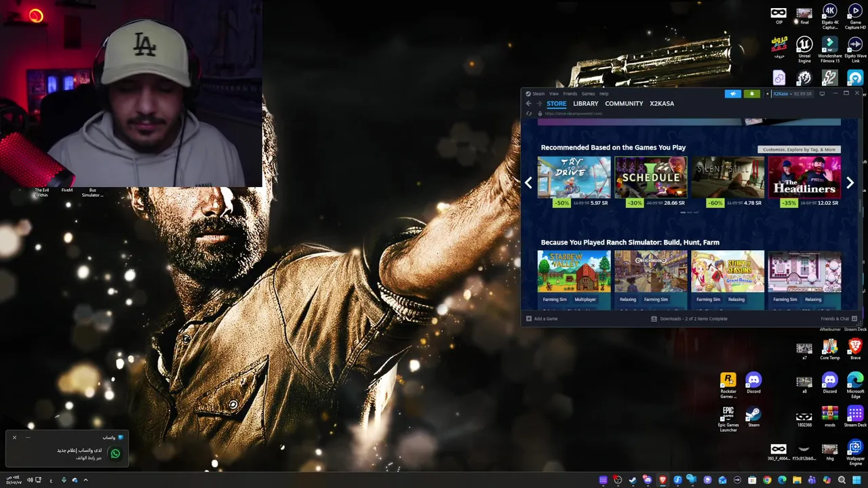Open the Steam announcements megaphone button
The image size is (868, 488).
pos(733,94)
